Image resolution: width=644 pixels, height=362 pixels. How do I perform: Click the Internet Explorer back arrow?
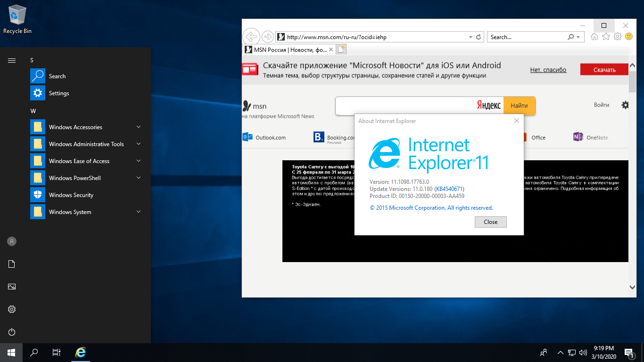click(252, 37)
